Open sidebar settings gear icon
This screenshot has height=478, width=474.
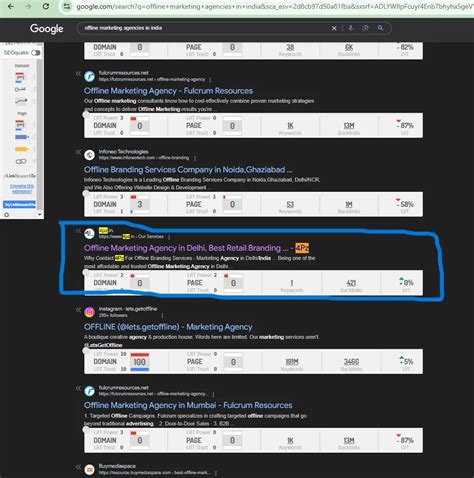coord(6,215)
